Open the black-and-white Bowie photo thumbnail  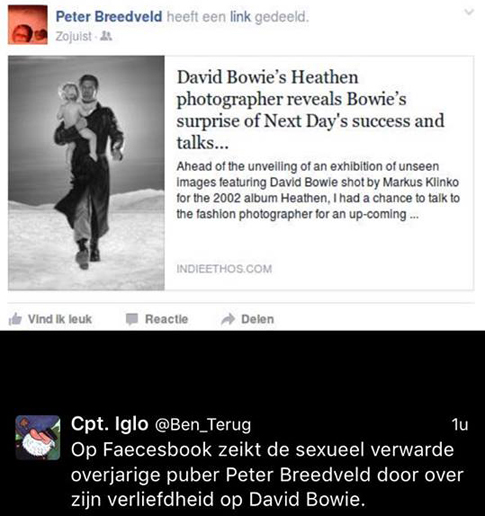86,173
